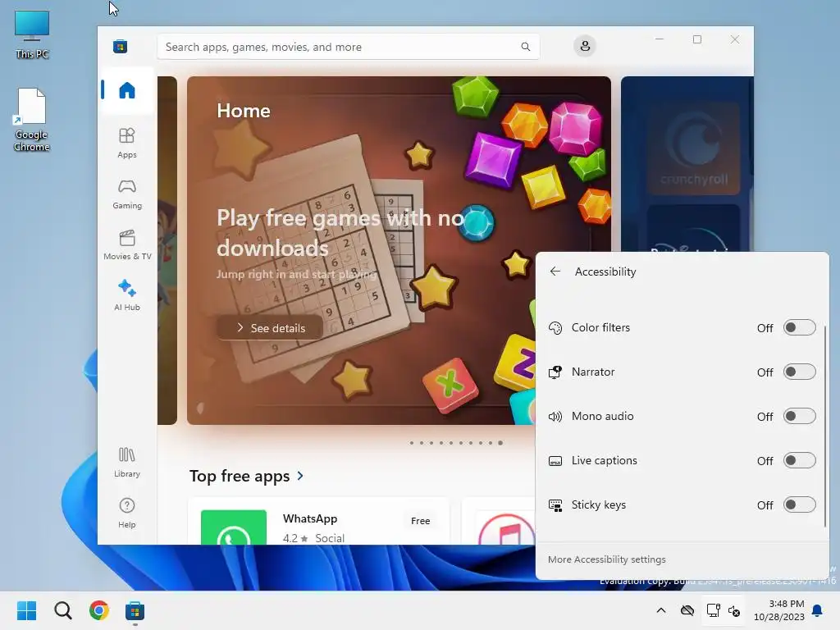The height and width of the screenshot is (630, 840).
Task: Click the cloud sync tray icon
Action: pos(687,610)
